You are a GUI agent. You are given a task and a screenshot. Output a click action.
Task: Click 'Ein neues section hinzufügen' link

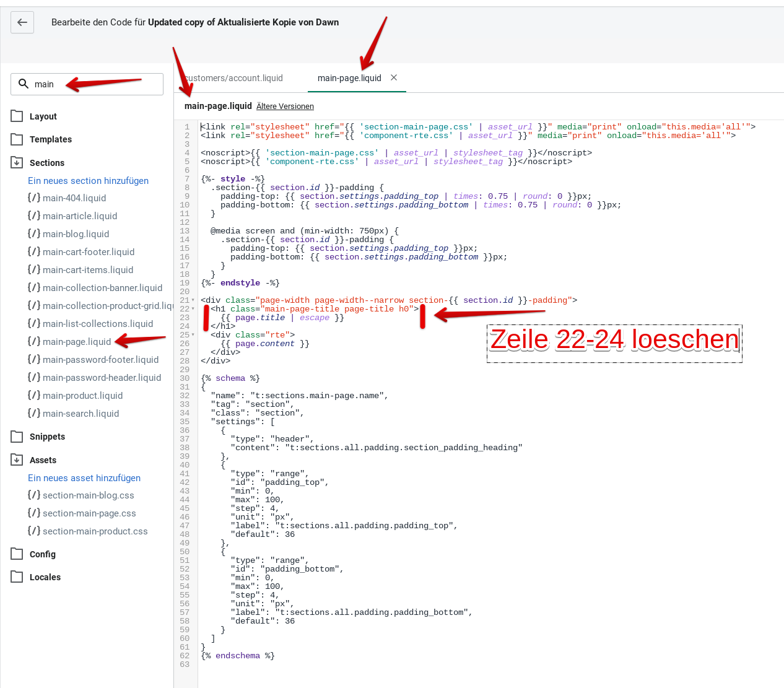88,181
